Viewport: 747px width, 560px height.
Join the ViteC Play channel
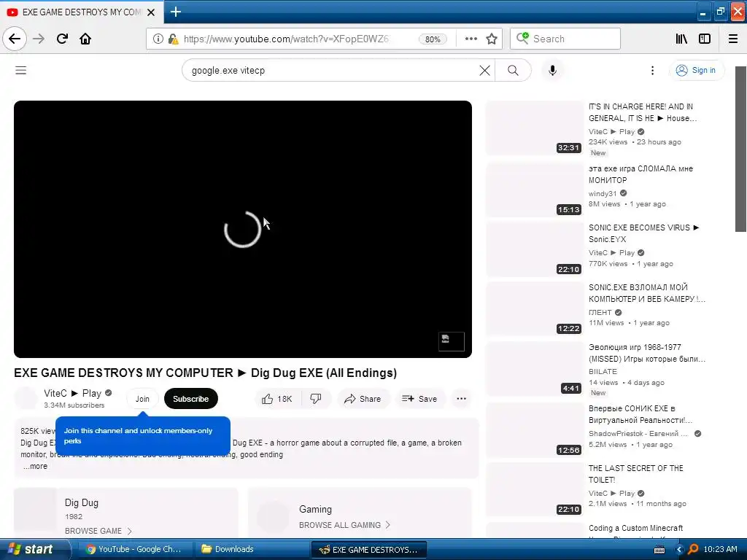[142, 399]
